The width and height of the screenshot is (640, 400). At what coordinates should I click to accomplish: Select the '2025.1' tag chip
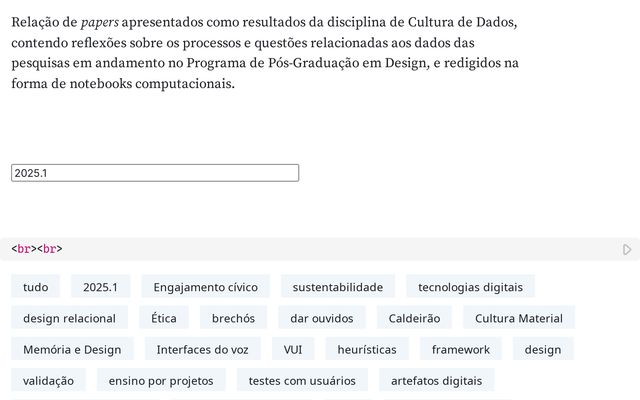coord(100,287)
